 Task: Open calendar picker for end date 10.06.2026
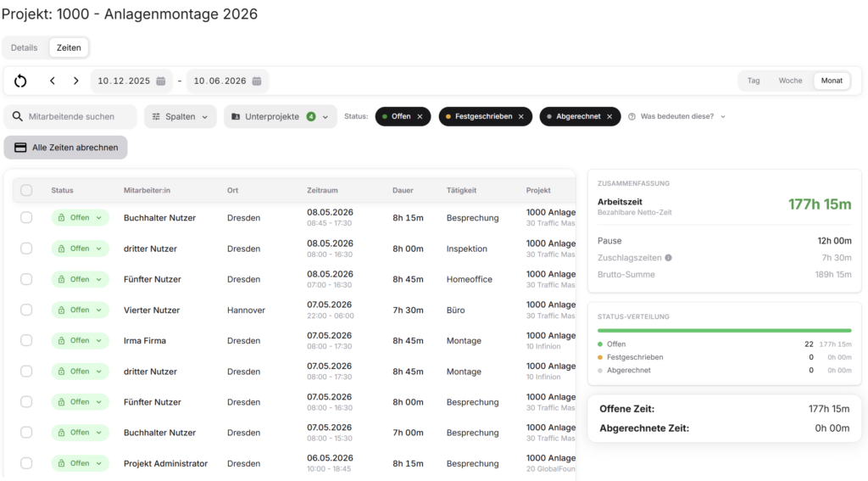[257, 81]
